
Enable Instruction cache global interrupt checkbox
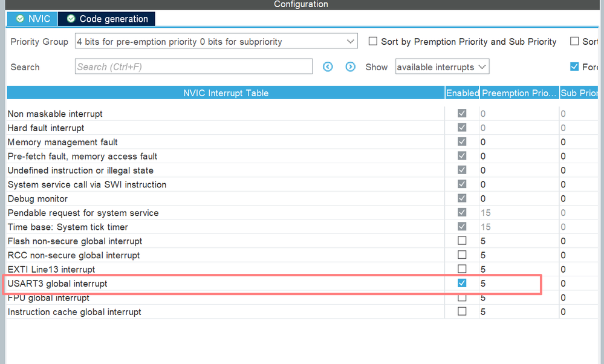[462, 311]
